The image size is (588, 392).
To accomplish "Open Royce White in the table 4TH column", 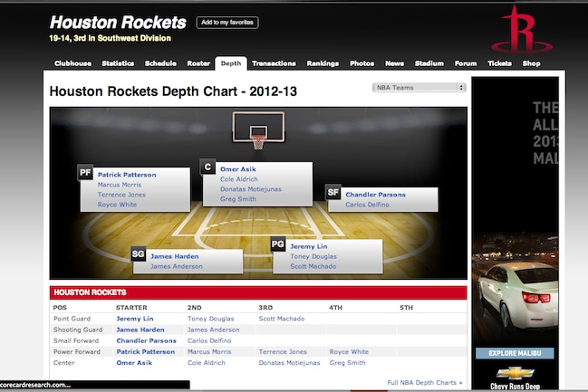I will [349, 351].
